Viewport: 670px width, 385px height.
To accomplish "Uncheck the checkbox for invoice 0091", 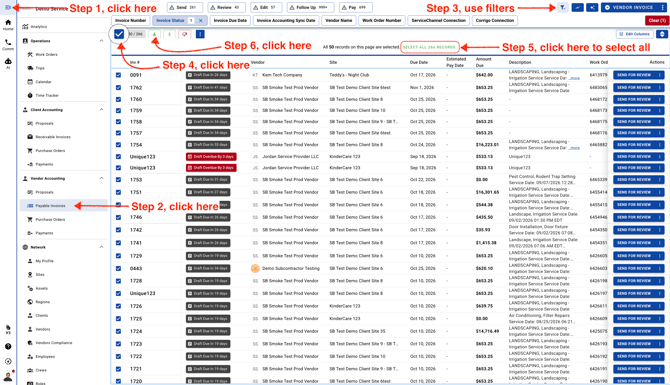I will (x=118, y=75).
